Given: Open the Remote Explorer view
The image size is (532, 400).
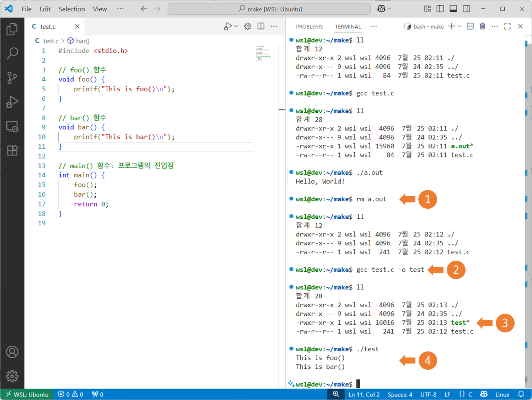Looking at the screenshot, I should [12, 127].
